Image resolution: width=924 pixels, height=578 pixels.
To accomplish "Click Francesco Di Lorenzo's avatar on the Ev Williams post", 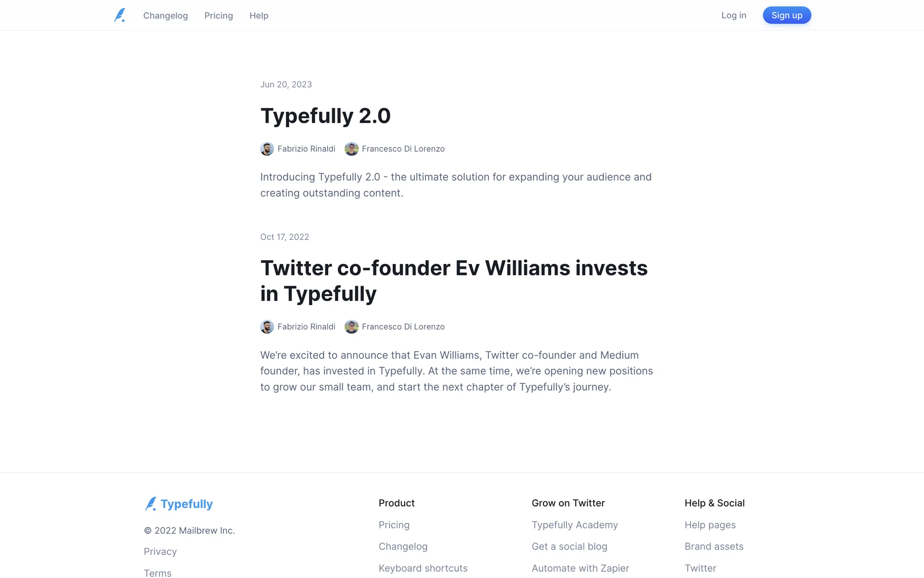I will (x=351, y=327).
